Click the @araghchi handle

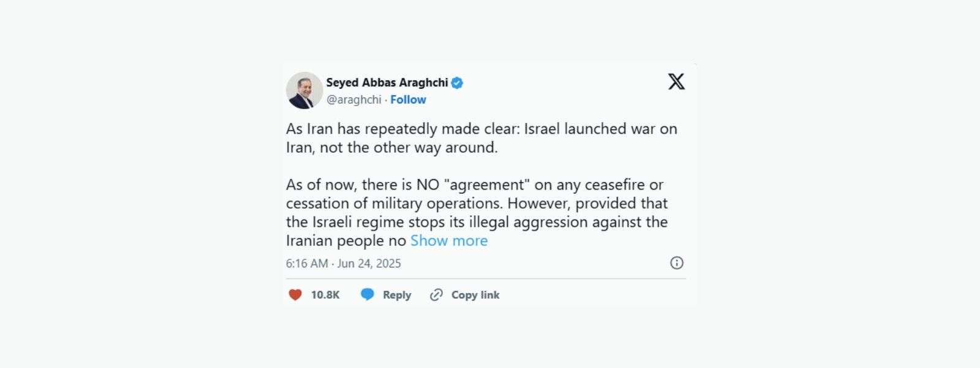pos(354,100)
